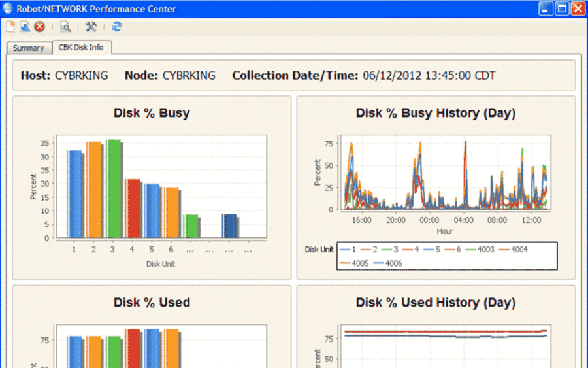Image resolution: width=588 pixels, height=368 pixels.
Task: Click legend entry 4003
Action: click(480, 250)
